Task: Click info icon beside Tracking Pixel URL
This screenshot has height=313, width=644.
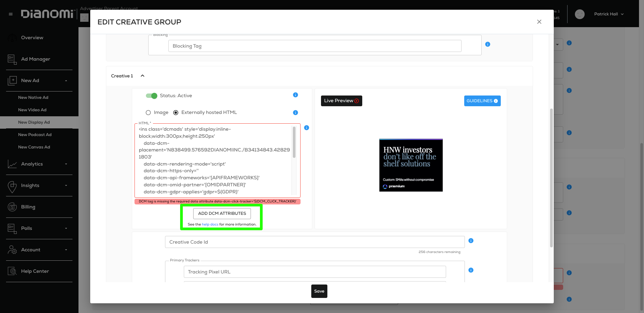Action: click(471, 270)
